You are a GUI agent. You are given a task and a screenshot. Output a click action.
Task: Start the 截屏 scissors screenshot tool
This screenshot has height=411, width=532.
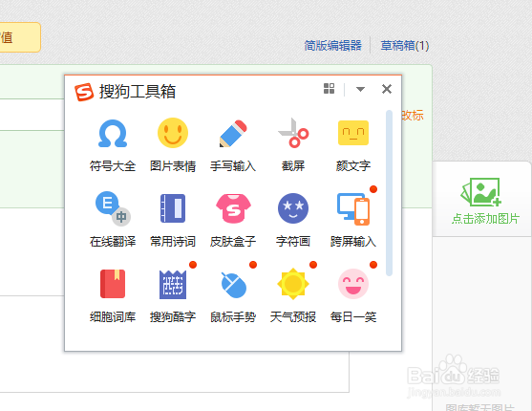pyautogui.click(x=293, y=133)
